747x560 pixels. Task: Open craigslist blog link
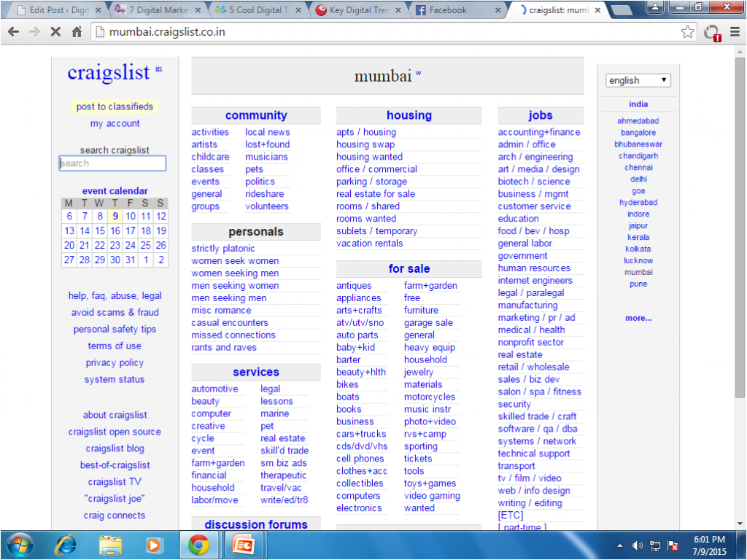[115, 448]
